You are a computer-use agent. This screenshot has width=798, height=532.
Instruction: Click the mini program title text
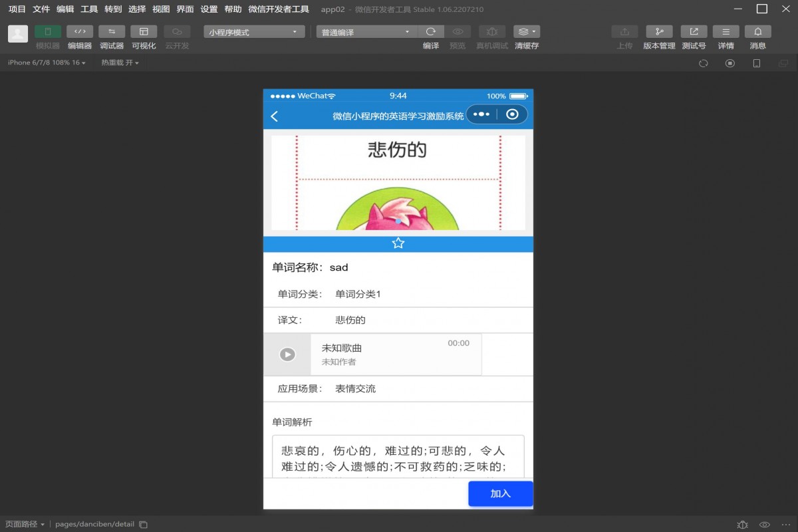tap(398, 116)
